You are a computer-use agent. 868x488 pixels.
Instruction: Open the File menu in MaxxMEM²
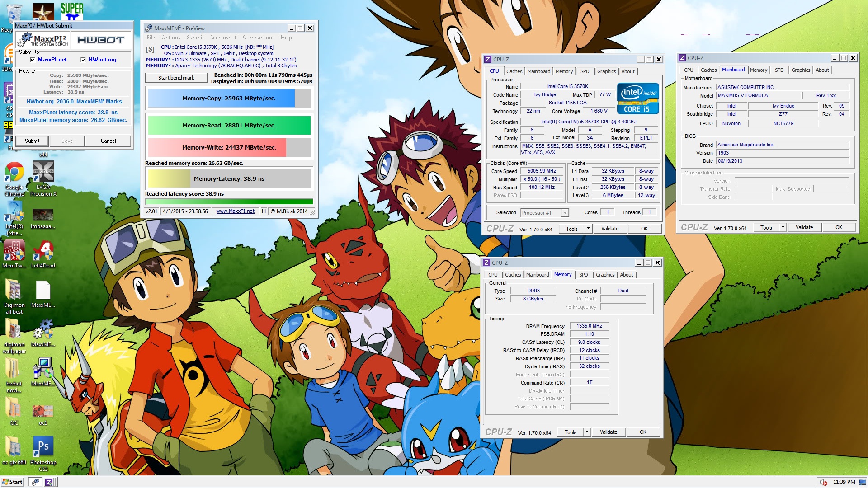point(151,38)
